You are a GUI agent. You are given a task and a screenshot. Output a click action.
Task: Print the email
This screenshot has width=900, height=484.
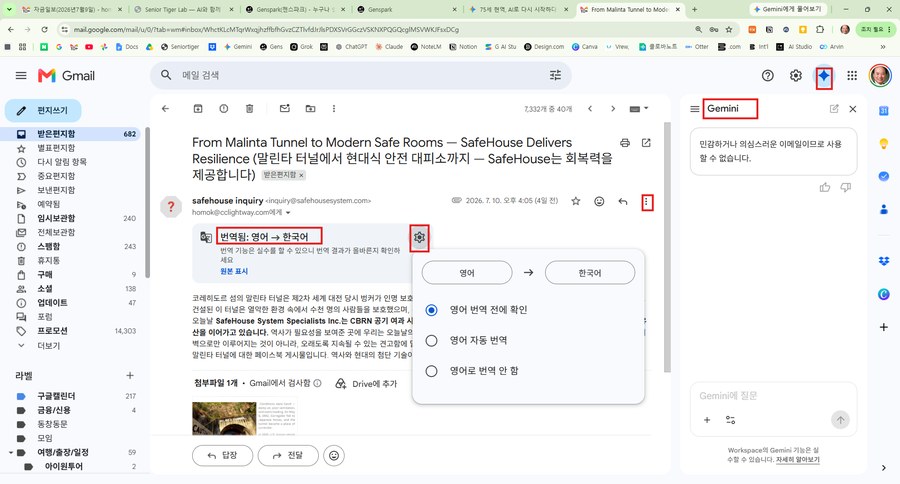tap(624, 143)
